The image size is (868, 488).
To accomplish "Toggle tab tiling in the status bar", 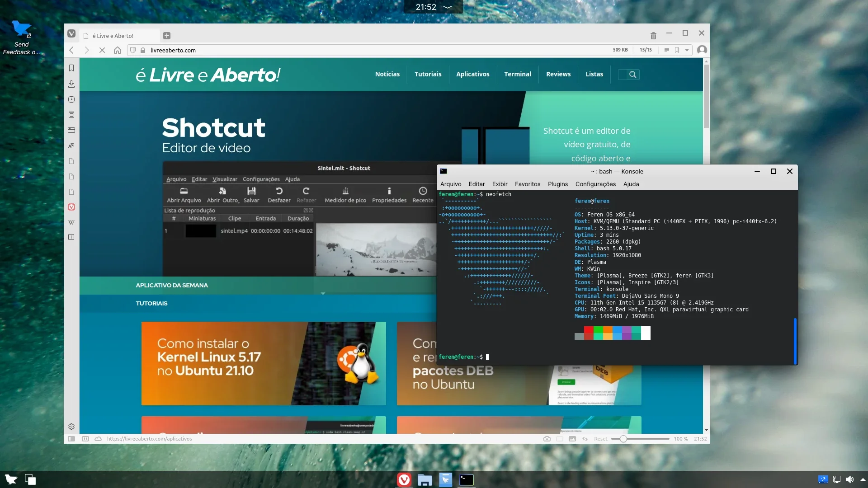I will point(85,439).
